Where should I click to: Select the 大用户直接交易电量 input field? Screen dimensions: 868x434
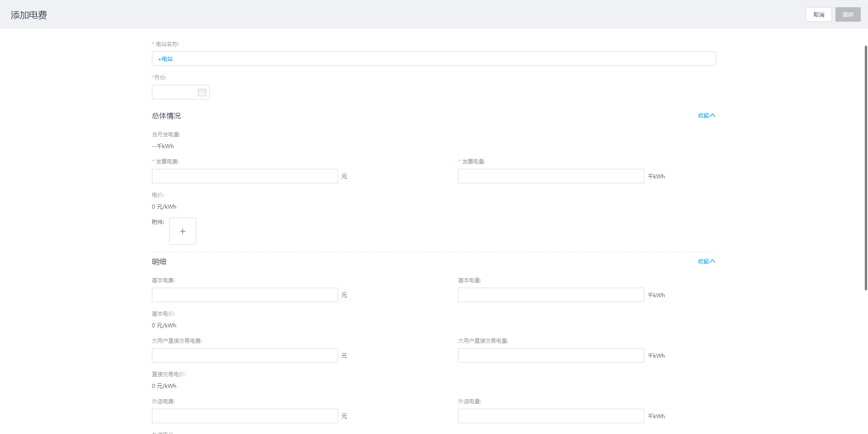pos(551,355)
